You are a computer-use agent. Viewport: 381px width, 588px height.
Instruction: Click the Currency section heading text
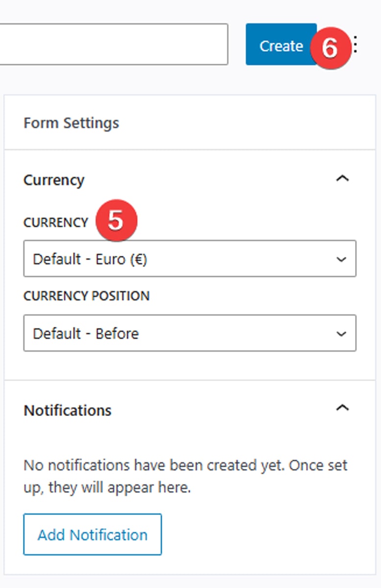click(x=54, y=180)
